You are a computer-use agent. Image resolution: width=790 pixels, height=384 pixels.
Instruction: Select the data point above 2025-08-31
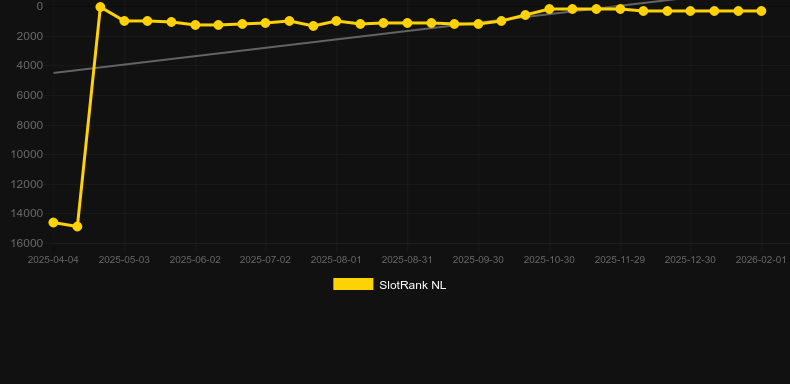(x=407, y=23)
